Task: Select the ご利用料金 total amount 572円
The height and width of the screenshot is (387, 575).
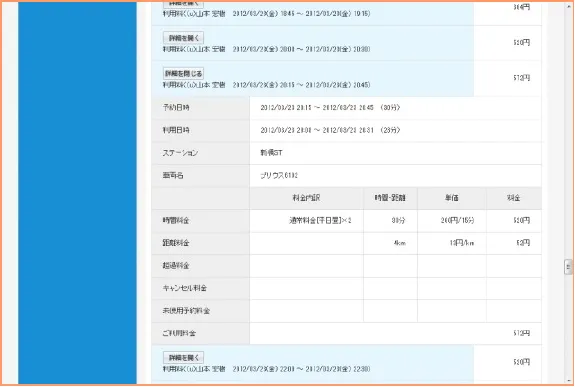Action: click(x=521, y=333)
